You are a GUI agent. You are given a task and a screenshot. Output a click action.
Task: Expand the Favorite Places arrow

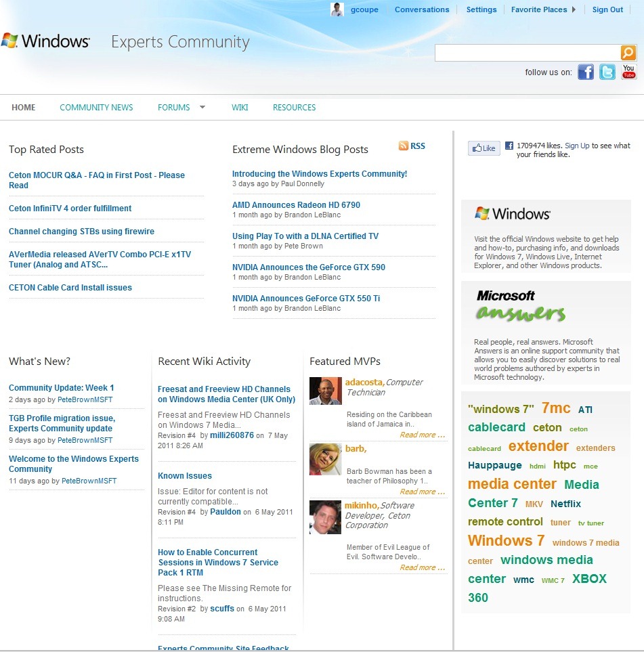tap(574, 9)
